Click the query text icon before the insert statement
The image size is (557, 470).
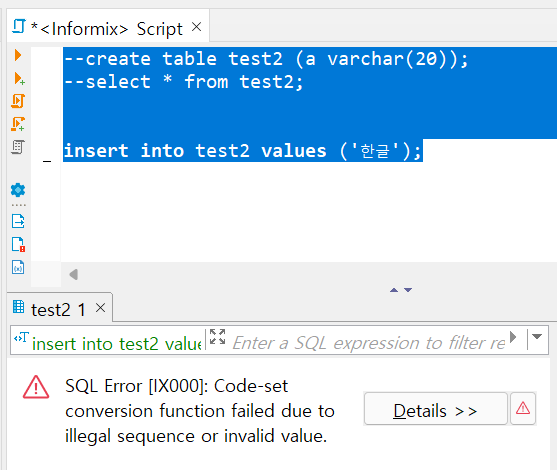[21, 337]
